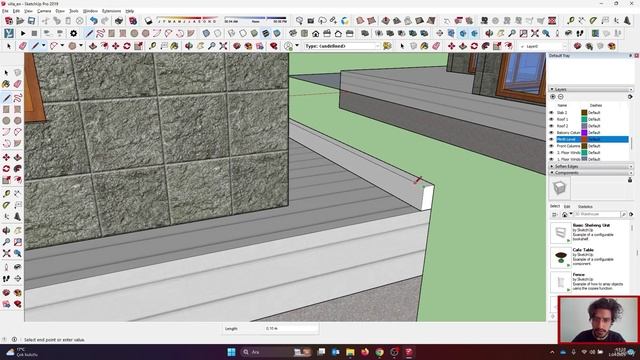This screenshot has height=360, width=640.
Task: Select the Zoom magnifier tool in left toolbar
Action: (x=7, y=242)
